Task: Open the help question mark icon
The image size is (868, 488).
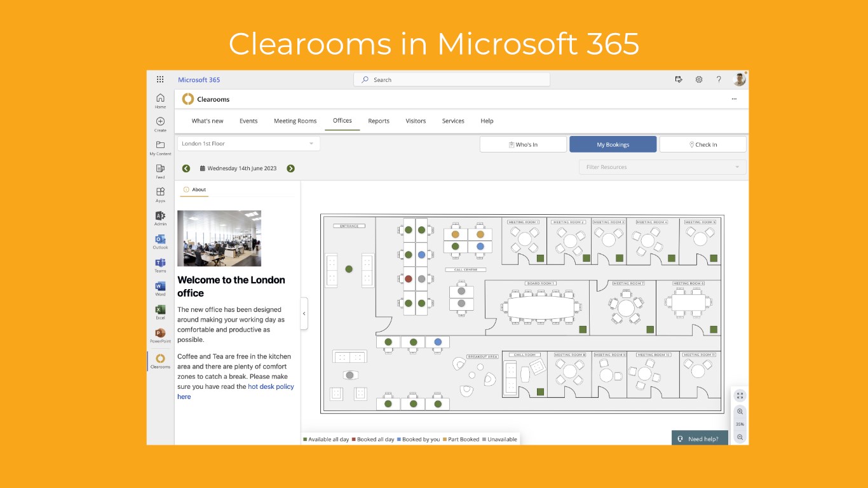Action: (719, 79)
